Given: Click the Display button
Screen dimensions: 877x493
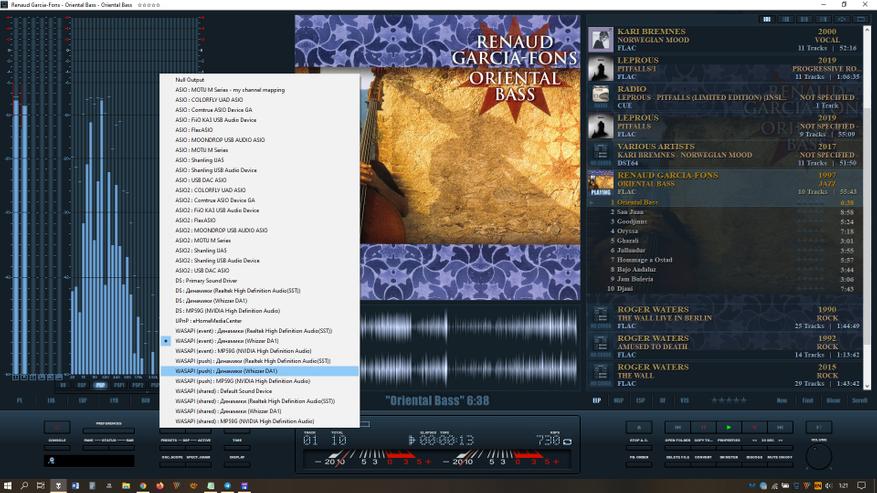Looking at the screenshot, I should [237, 464].
